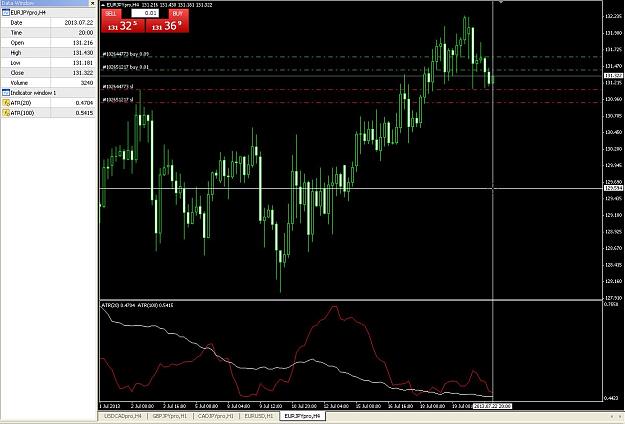
Task: Click the current price label on the price axis
Action: pyautogui.click(x=613, y=76)
